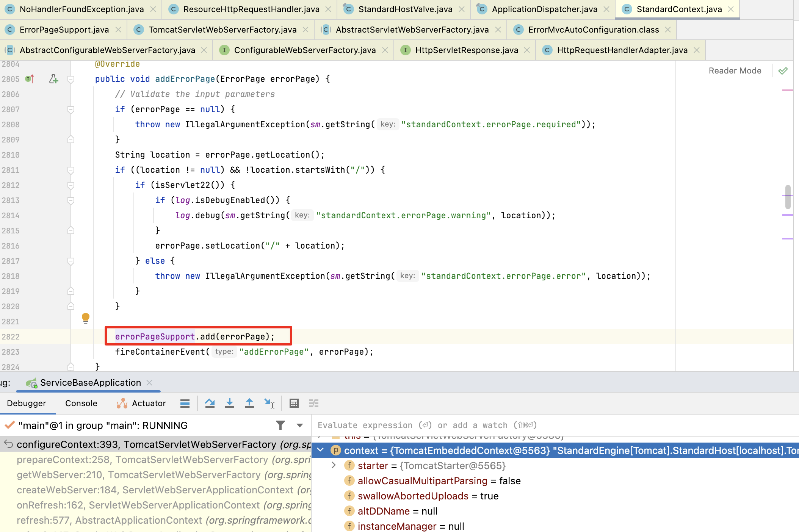Viewport: 799px width, 532px height.
Task: Open the Console debugger tab
Action: [81, 403]
